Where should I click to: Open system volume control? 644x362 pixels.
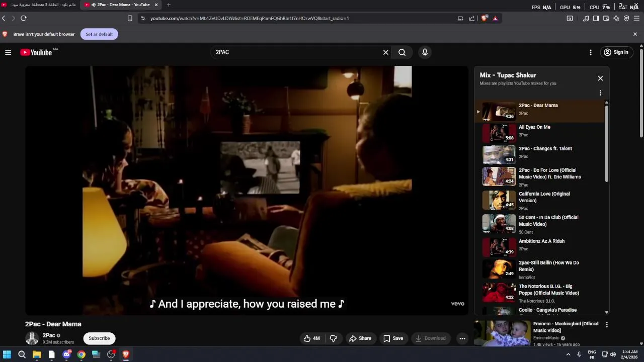(613, 354)
